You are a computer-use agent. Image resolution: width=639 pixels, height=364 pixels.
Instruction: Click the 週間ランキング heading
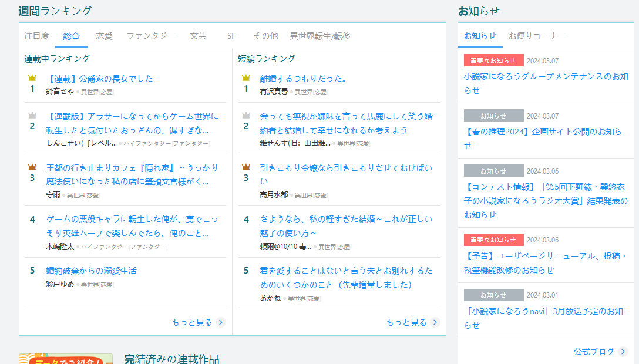[55, 11]
